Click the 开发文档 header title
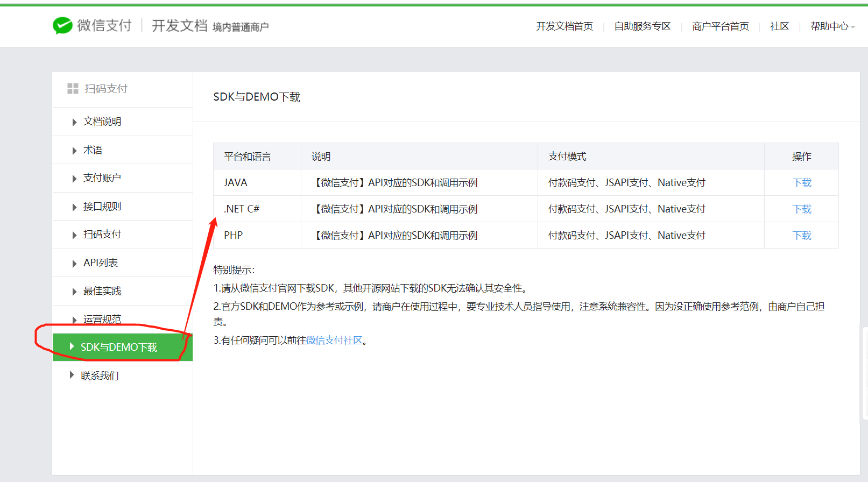 coord(180,25)
